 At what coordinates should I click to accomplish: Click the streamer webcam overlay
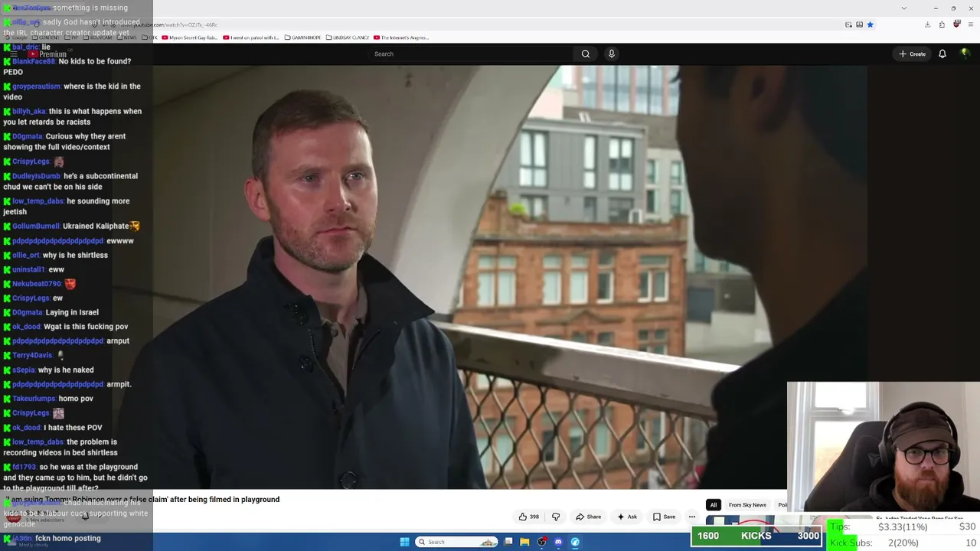(884, 446)
